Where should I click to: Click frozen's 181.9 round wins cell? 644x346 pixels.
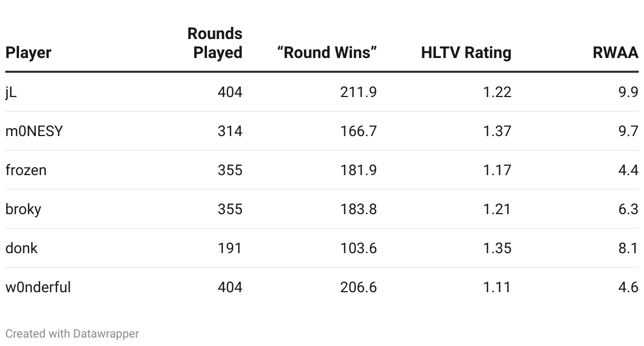tap(358, 170)
